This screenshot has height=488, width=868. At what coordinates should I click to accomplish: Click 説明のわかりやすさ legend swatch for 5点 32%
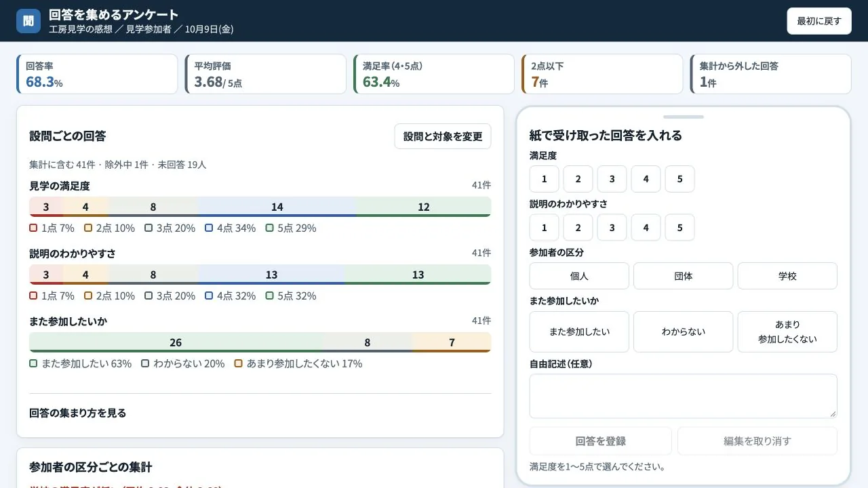coord(270,296)
